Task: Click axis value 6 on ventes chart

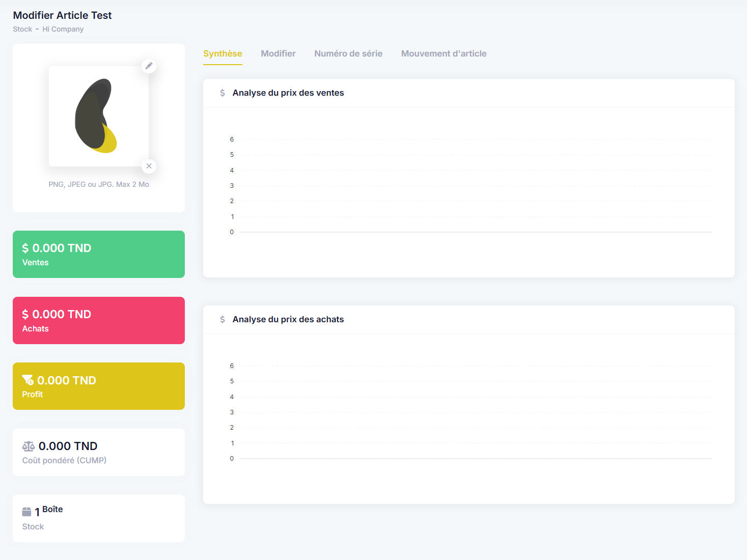Action: (x=232, y=139)
